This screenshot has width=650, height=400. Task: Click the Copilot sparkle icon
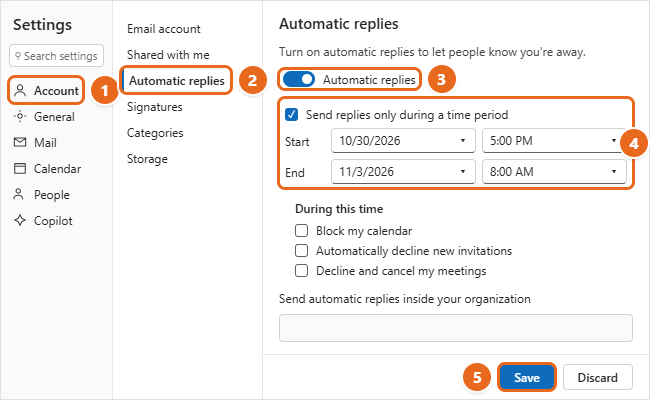click(19, 221)
